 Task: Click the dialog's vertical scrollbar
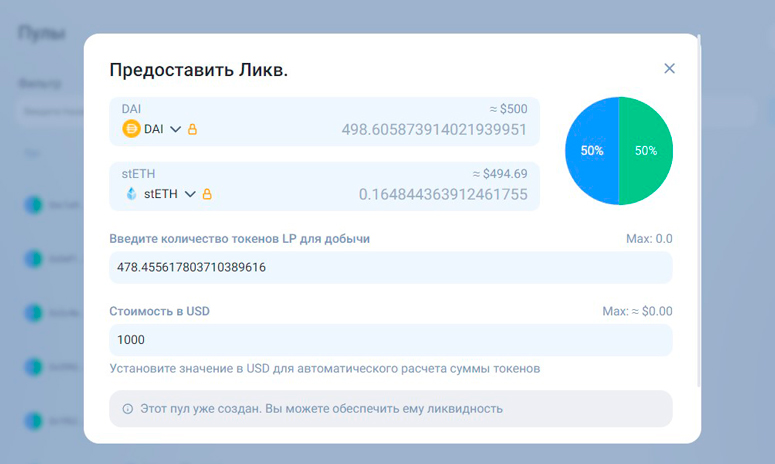(698, 211)
